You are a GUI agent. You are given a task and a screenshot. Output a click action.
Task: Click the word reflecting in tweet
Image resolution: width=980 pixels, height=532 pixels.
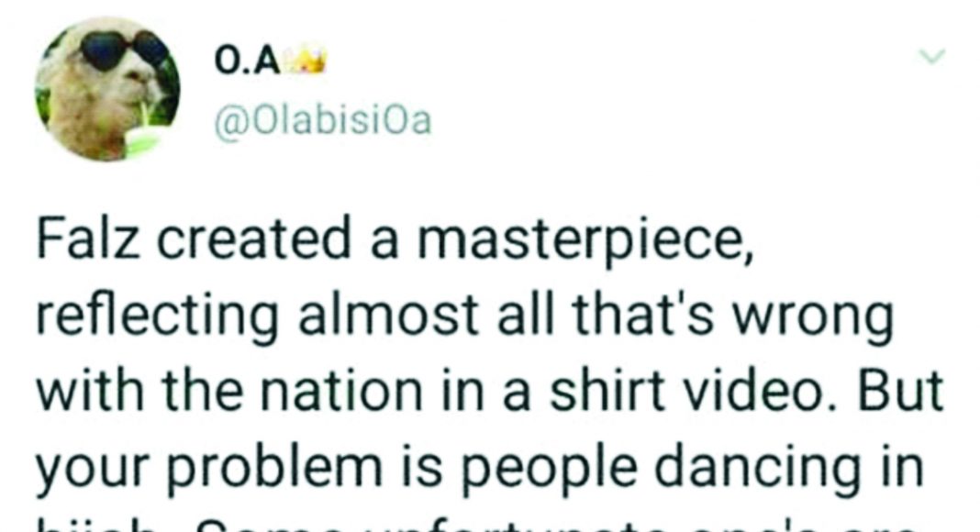(x=157, y=318)
